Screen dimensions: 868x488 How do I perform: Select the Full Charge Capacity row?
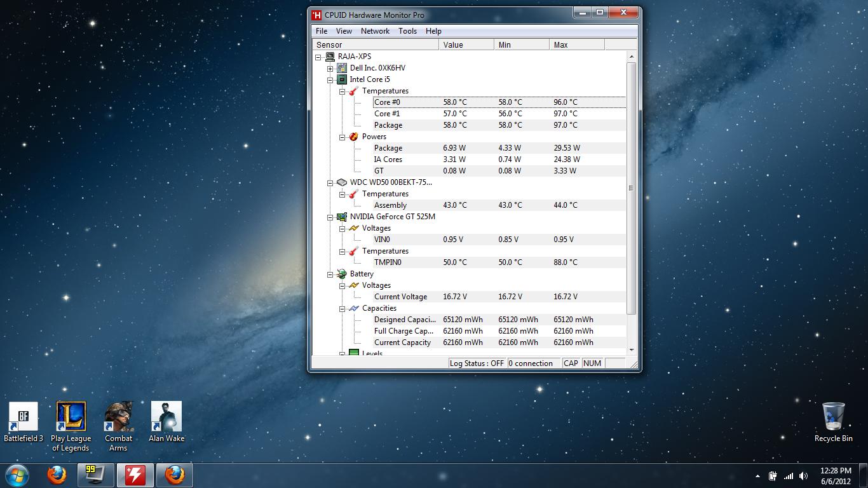click(x=499, y=331)
